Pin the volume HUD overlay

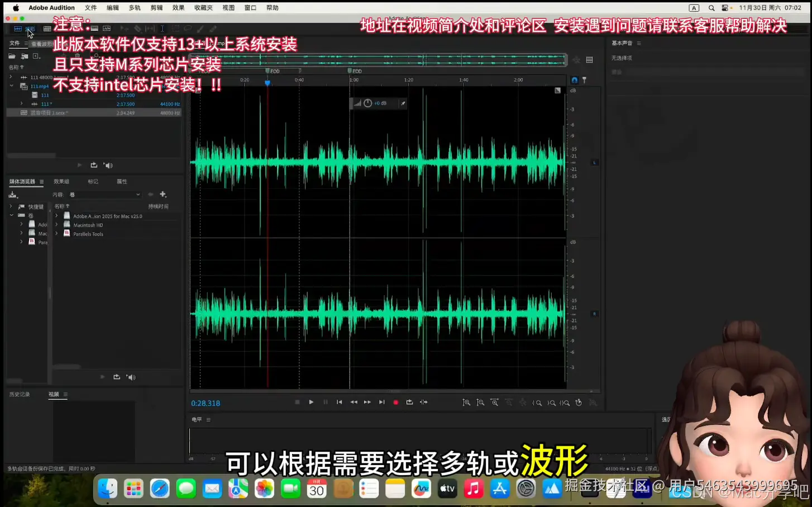coord(403,103)
